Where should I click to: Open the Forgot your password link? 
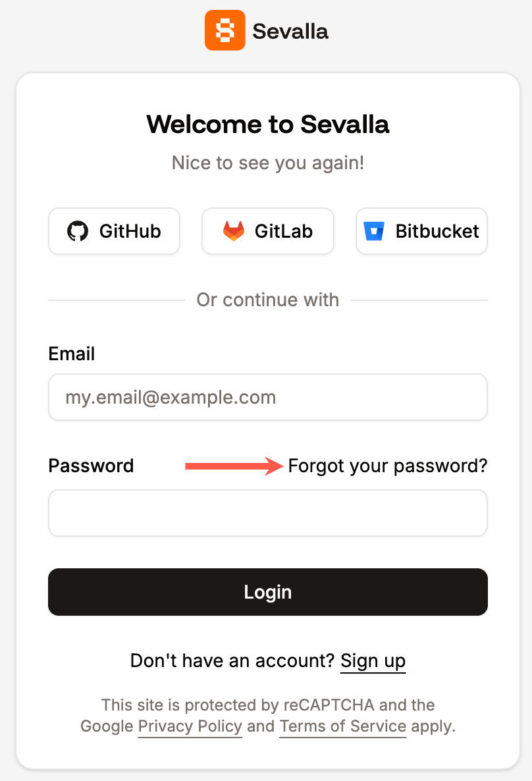pyautogui.click(x=387, y=466)
